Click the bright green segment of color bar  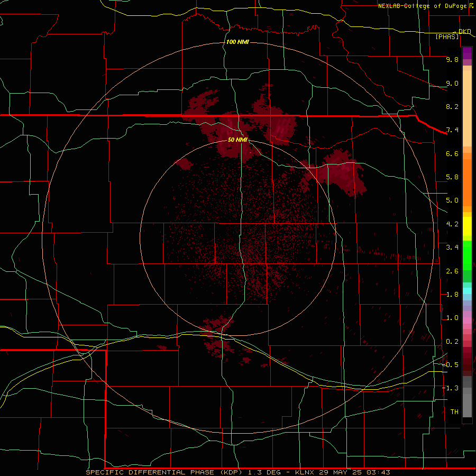[467, 255]
